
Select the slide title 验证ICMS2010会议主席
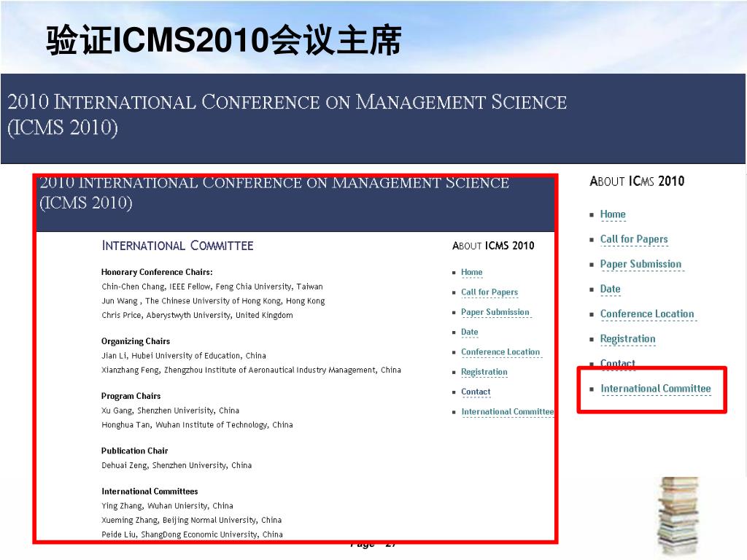click(224, 40)
